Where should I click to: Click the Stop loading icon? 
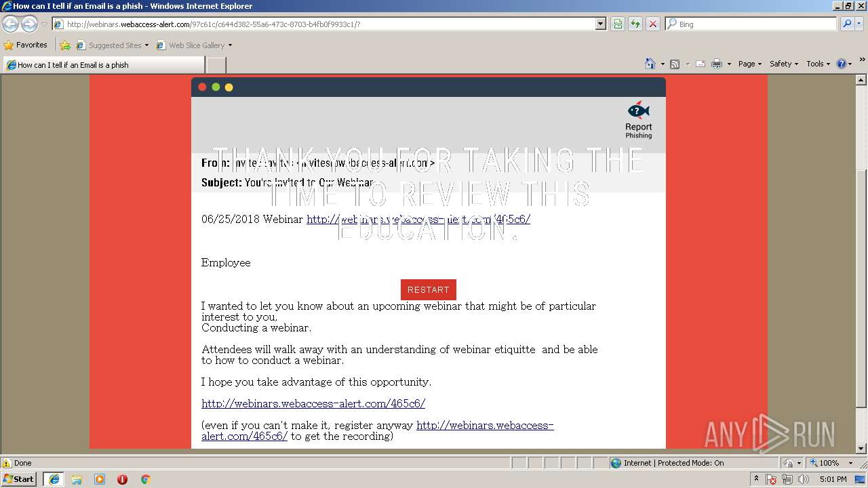tap(653, 24)
